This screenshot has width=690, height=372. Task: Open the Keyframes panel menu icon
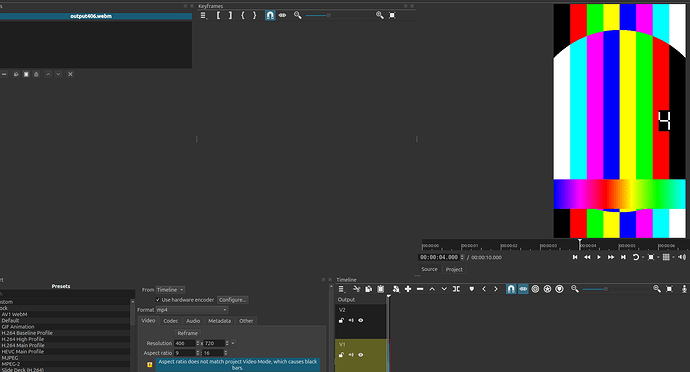point(203,15)
